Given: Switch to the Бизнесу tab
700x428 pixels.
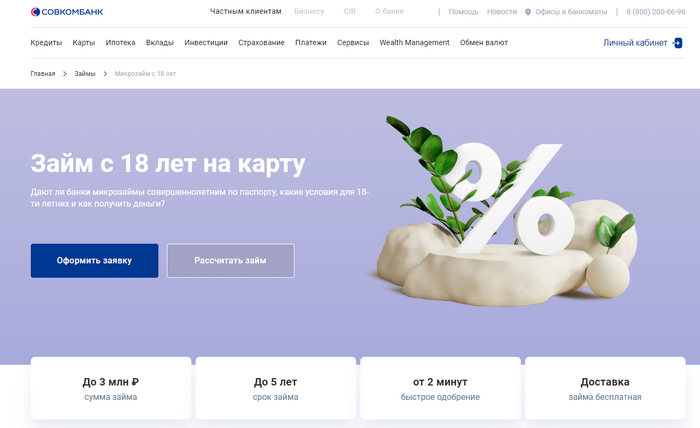Looking at the screenshot, I should pos(309,12).
